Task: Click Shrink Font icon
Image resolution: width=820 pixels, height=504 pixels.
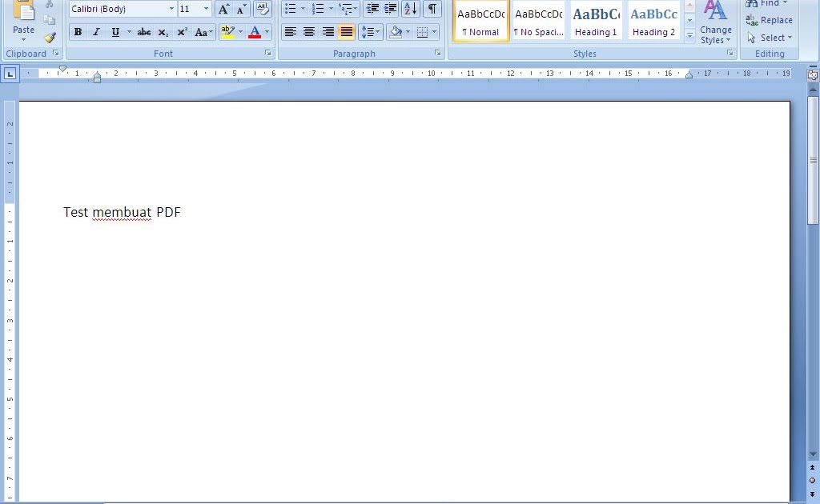Action: (x=241, y=9)
